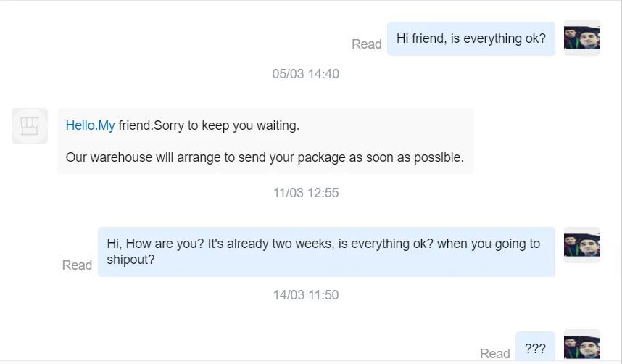Click the word "shipout?" in the message
This screenshot has width=622, height=364.
130,259
